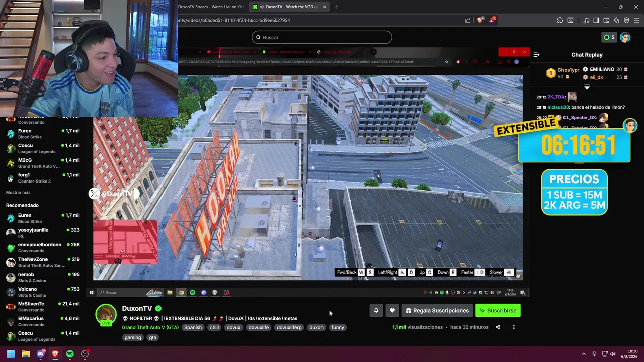
Task: Select the funny tag
Action: click(338, 327)
